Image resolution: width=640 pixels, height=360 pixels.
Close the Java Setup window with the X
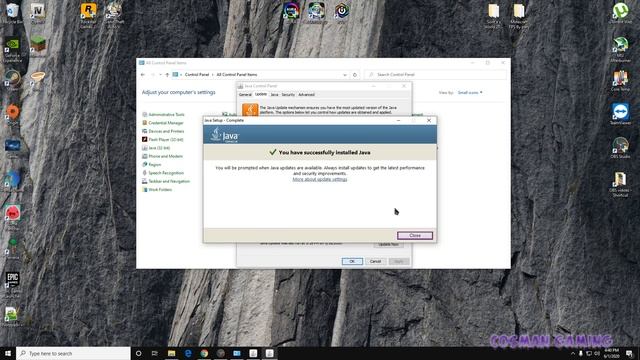(x=429, y=120)
